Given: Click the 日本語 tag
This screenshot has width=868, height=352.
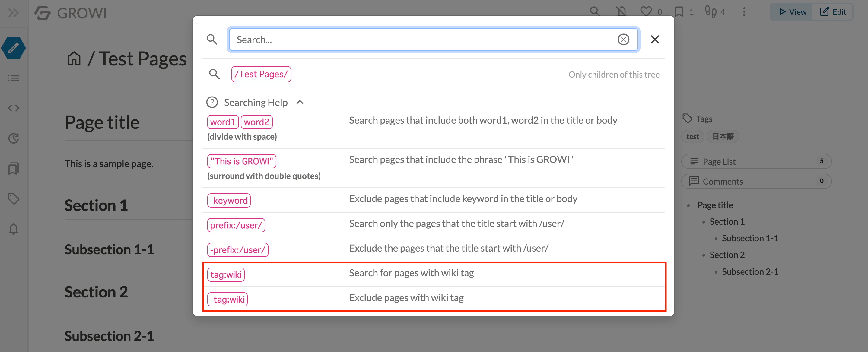Looking at the screenshot, I should click(723, 136).
